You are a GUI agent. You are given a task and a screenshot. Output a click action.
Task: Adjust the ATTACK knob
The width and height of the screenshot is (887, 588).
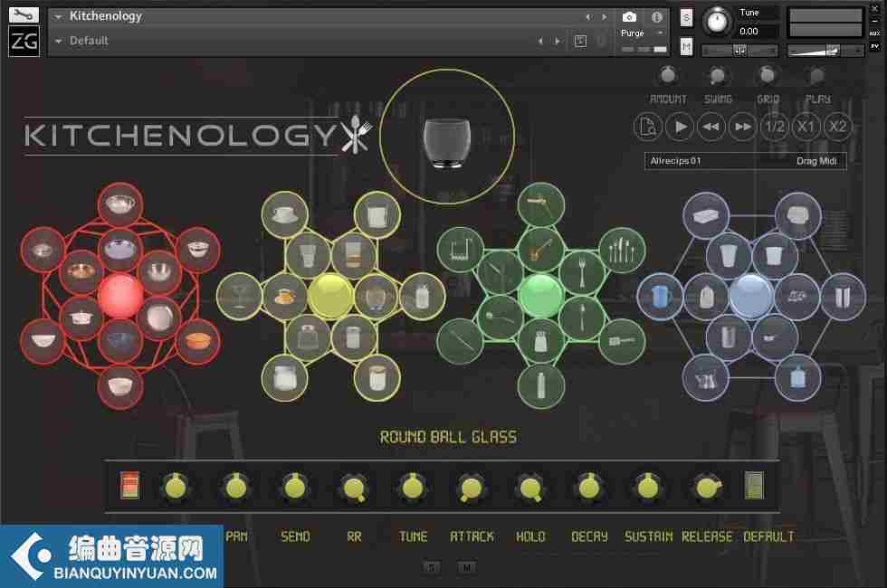tap(472, 488)
